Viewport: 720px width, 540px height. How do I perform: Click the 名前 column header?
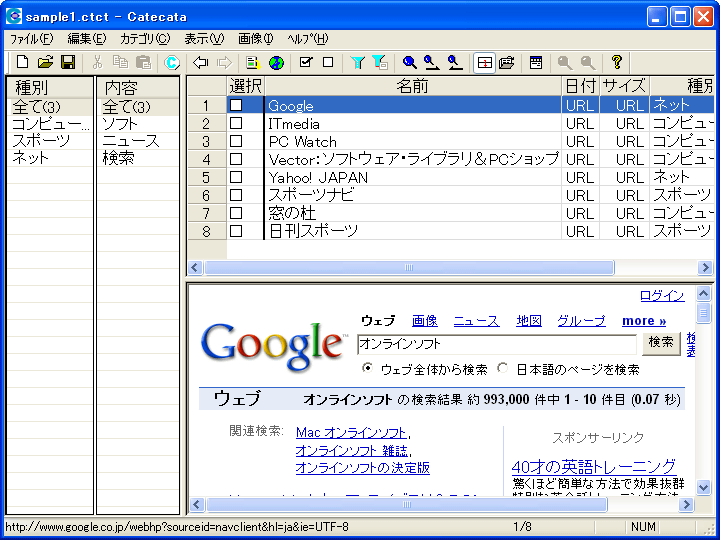413,86
